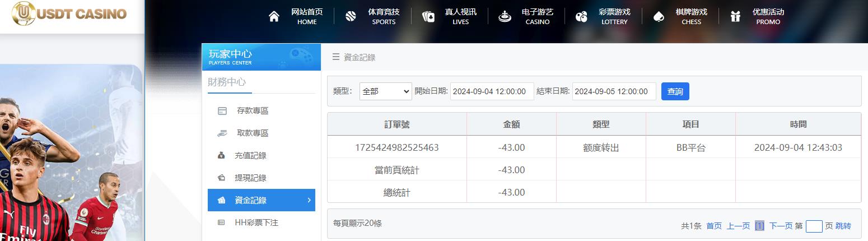
Task: Click the gift box Promo icon
Action: tap(735, 17)
